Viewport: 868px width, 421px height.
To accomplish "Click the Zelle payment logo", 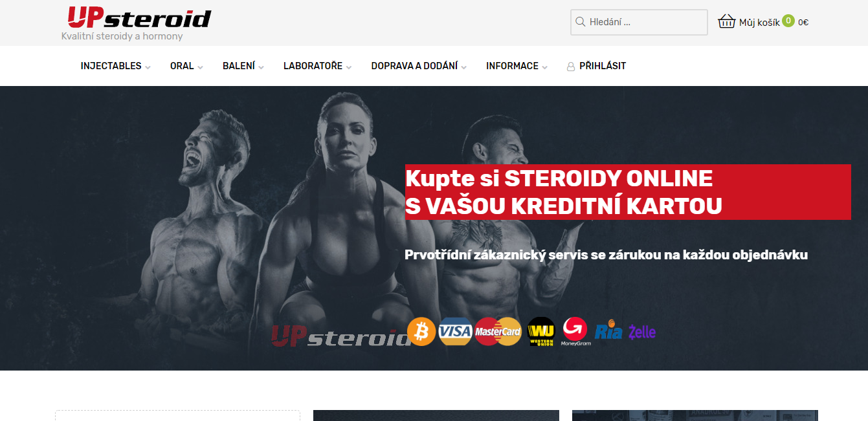I will [642, 332].
